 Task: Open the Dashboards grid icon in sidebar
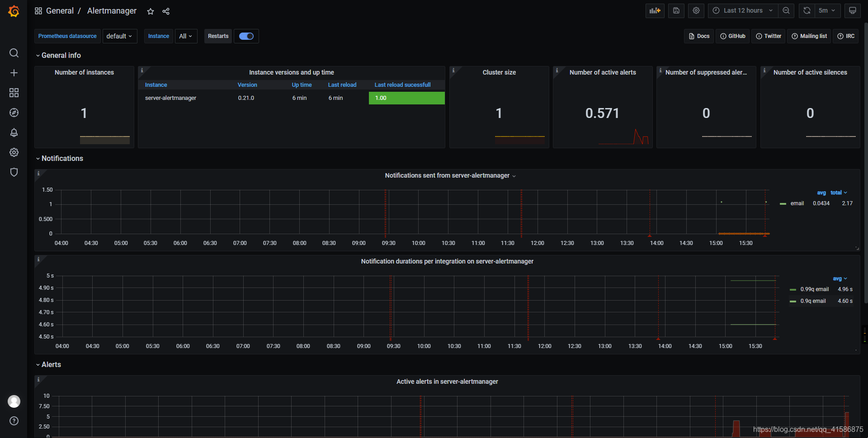14,93
